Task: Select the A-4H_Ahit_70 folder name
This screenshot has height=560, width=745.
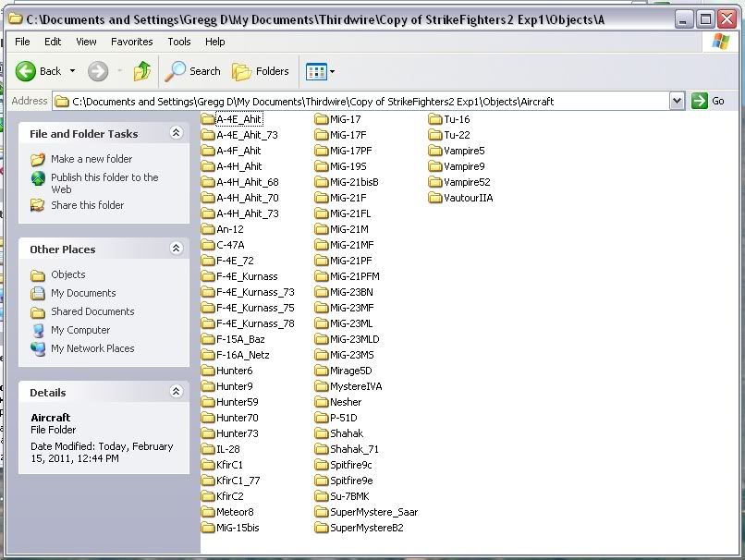Action: pyautogui.click(x=248, y=198)
